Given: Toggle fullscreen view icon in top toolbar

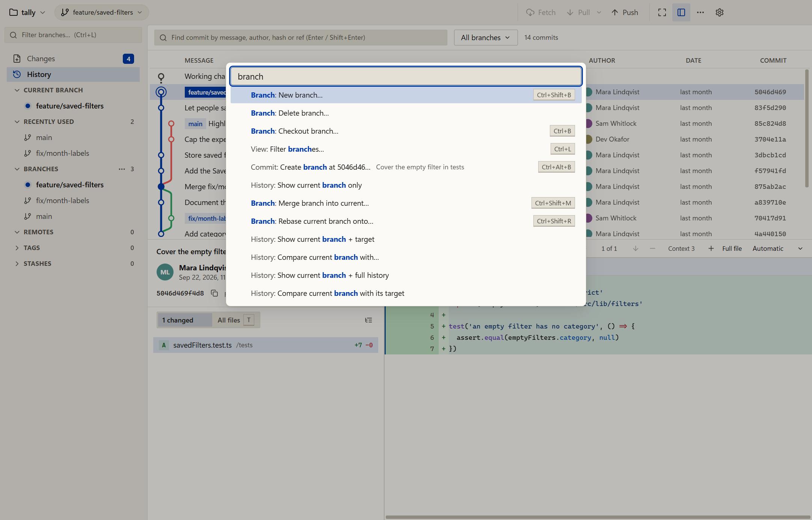Looking at the screenshot, I should coord(662,12).
